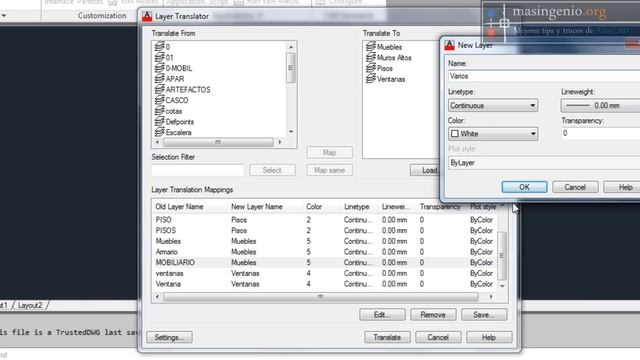Save the layer translation mappings
640x360 pixels.
click(x=484, y=315)
